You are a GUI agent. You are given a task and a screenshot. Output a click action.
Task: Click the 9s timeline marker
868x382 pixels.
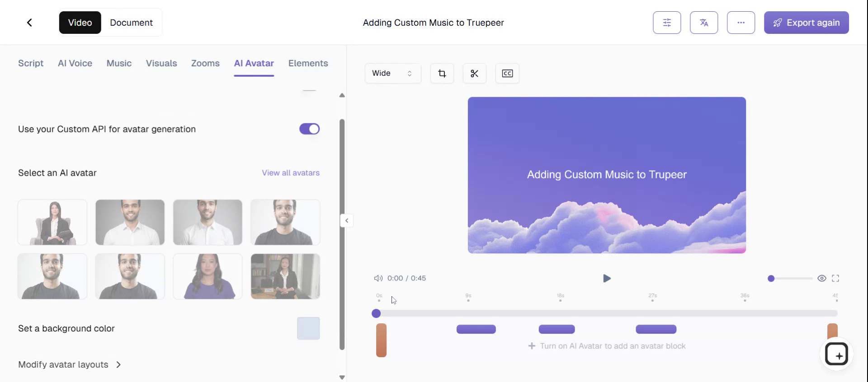468,297
